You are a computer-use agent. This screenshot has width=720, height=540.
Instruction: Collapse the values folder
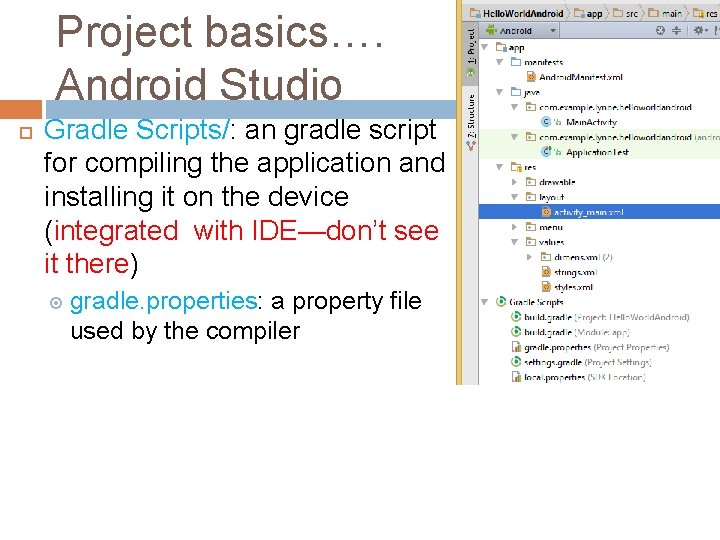[514, 242]
